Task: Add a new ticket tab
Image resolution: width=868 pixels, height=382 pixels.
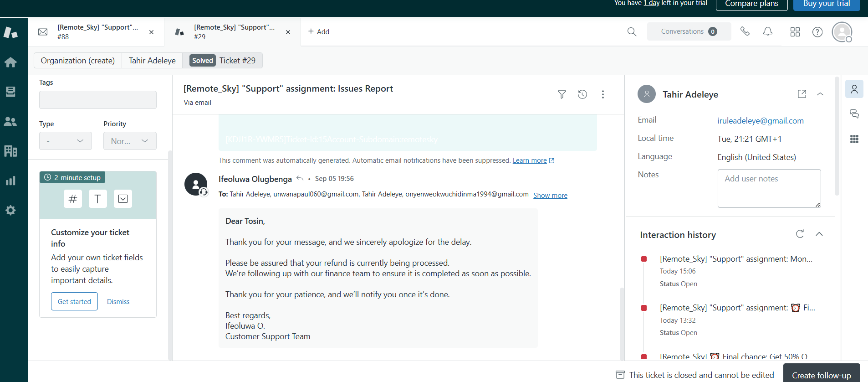Action: point(319,31)
